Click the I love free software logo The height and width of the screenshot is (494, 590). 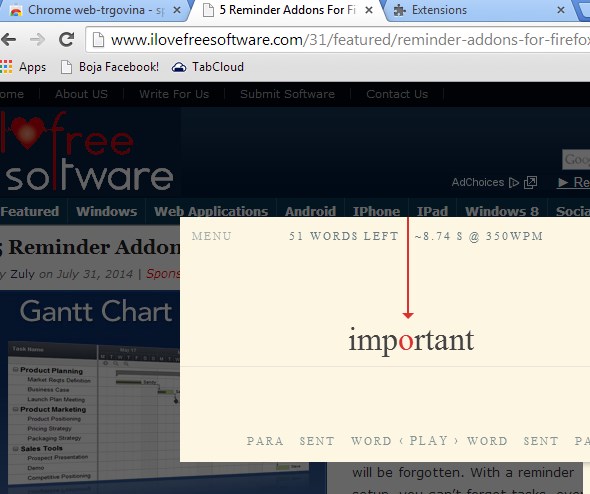tap(87, 151)
